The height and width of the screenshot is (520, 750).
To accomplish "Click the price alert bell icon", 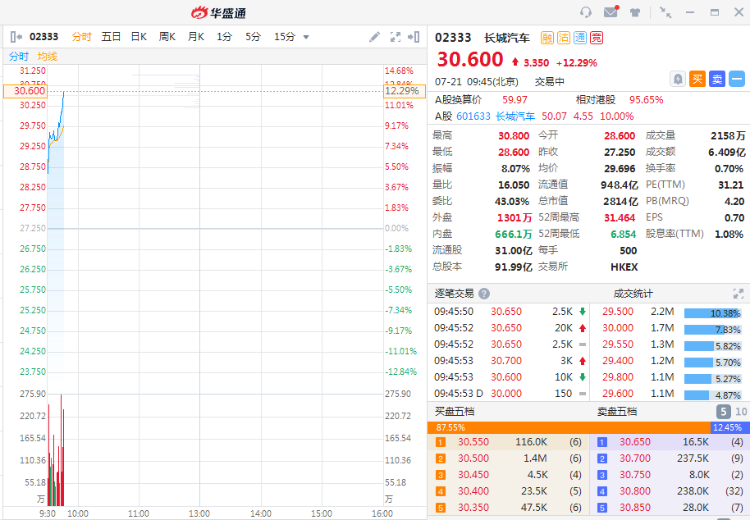I will point(678,78).
